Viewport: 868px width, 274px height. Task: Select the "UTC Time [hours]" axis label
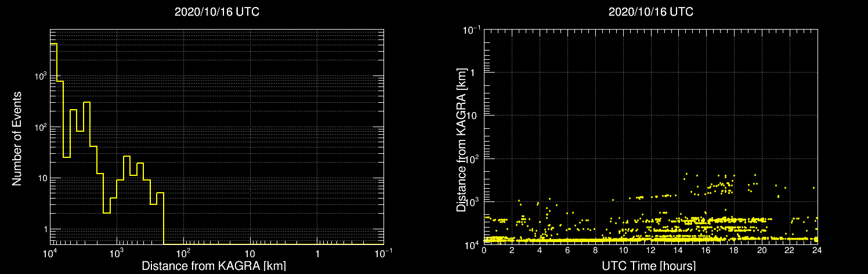[650, 266]
